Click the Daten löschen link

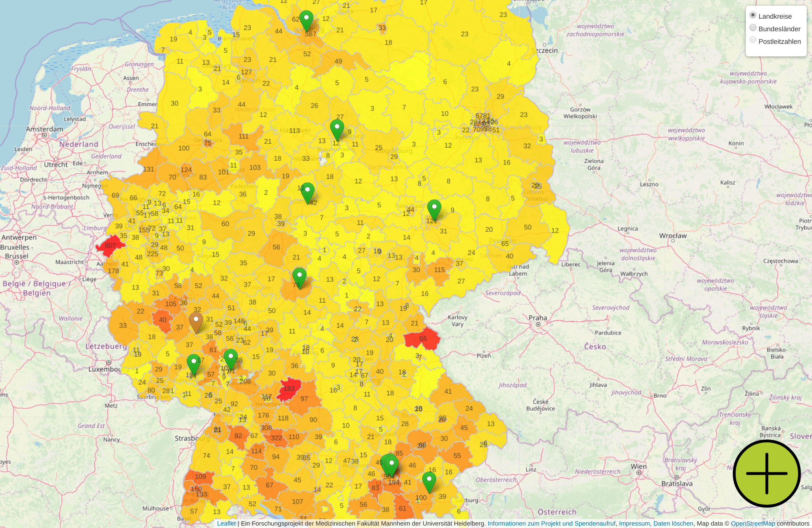[x=673, y=524]
